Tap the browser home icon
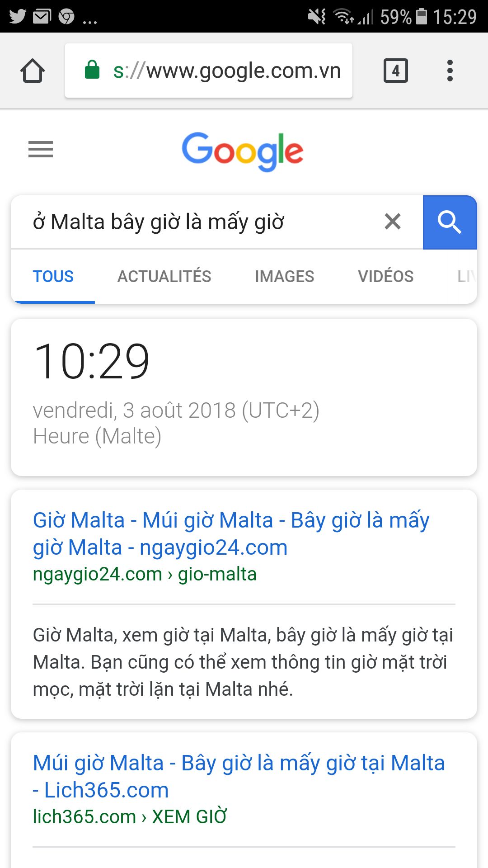The image size is (488, 868). [33, 71]
